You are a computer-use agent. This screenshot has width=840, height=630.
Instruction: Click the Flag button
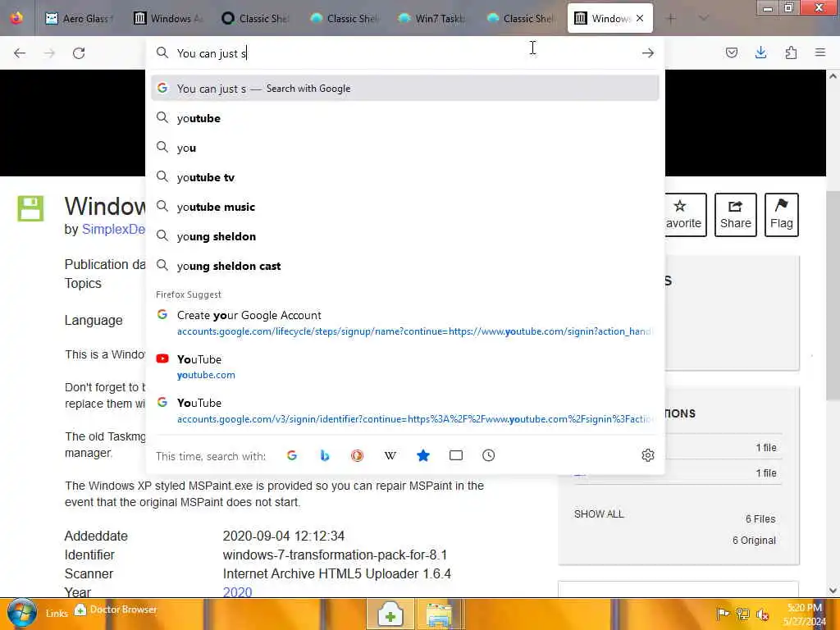pyautogui.click(x=782, y=215)
